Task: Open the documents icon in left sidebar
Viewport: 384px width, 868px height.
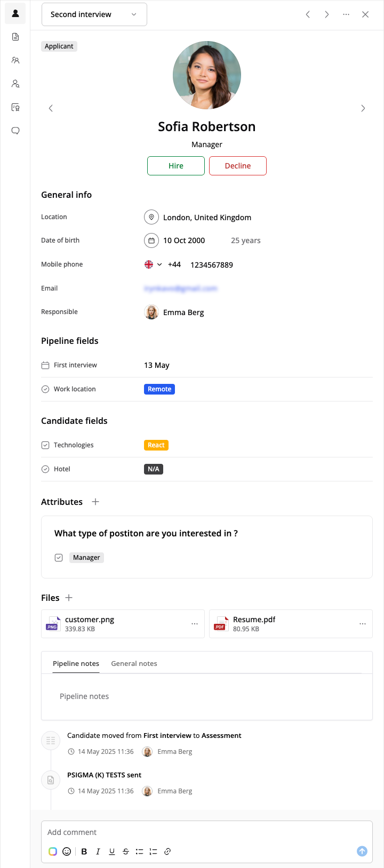Action: 15,37
